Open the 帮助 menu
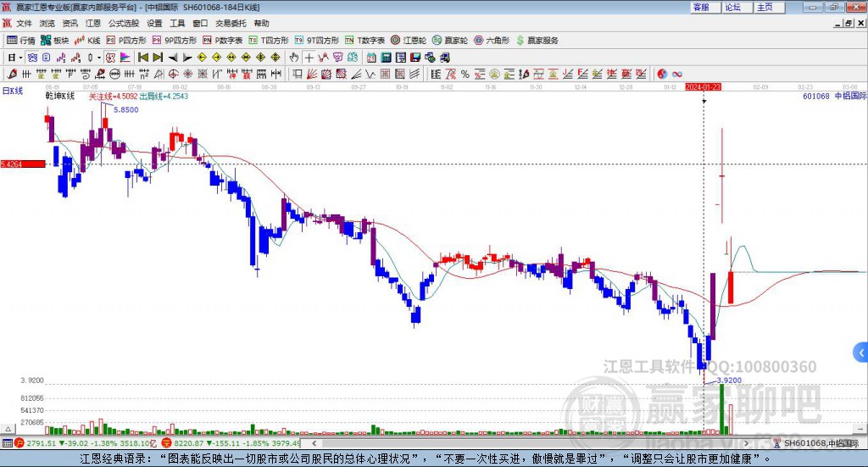The image size is (868, 467). point(261,23)
